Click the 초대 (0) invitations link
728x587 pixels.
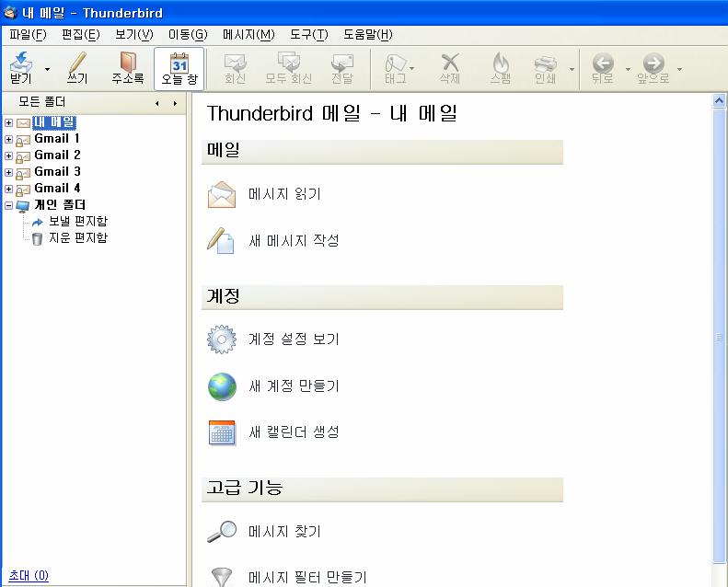pyautogui.click(x=29, y=576)
